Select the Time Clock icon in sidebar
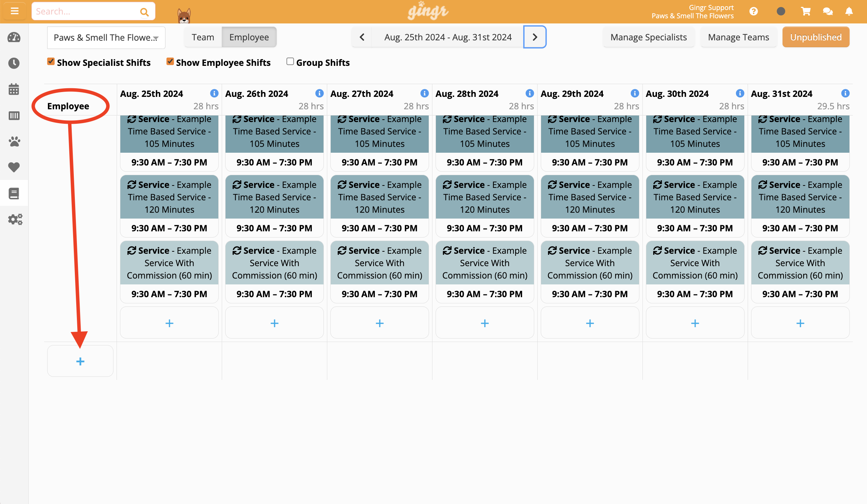The height and width of the screenshot is (504, 867). [14, 63]
